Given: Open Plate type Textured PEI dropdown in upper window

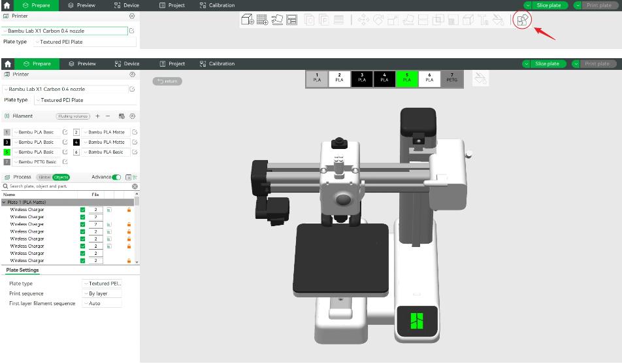Looking at the screenshot, I should (84, 42).
